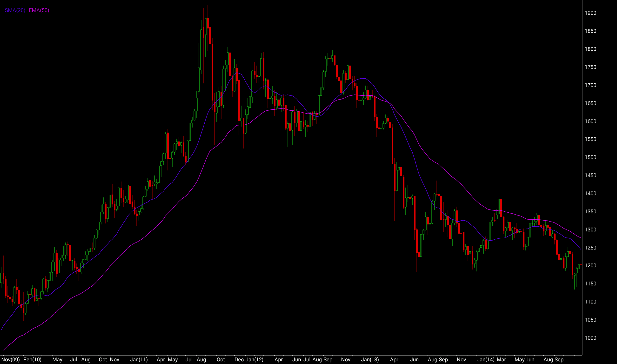Click the Jan(12) time axis label
The width and height of the screenshot is (617, 364).
255,360
